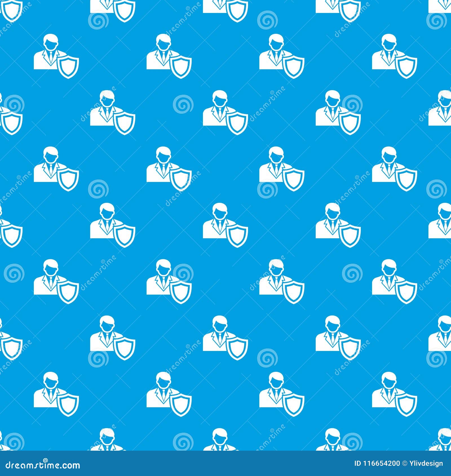The image size is (451, 476).
Task: Click the hair of the top-left businessman
Action: point(50,38)
